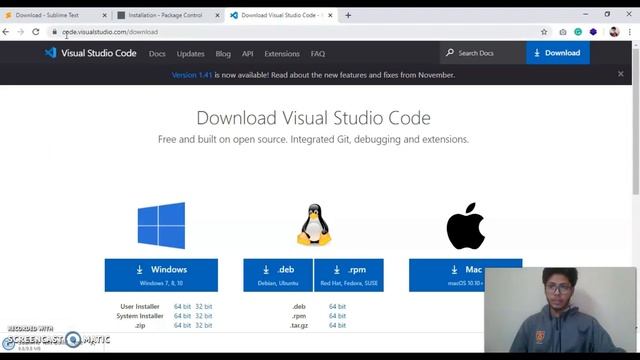Click the Windows logo image
Viewport: 640px width, 360px height.
point(161,225)
